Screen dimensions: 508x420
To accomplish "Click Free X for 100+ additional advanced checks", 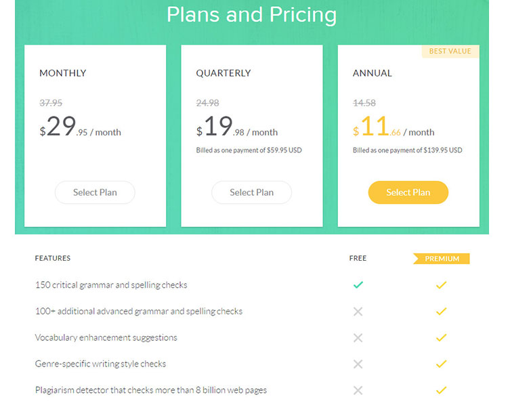I will point(358,312).
